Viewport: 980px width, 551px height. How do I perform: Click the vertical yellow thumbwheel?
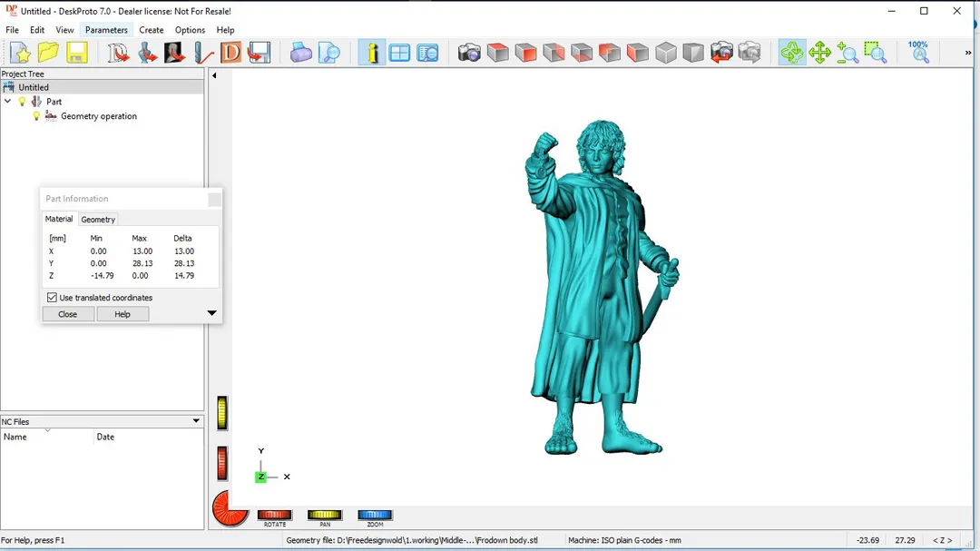[222, 413]
